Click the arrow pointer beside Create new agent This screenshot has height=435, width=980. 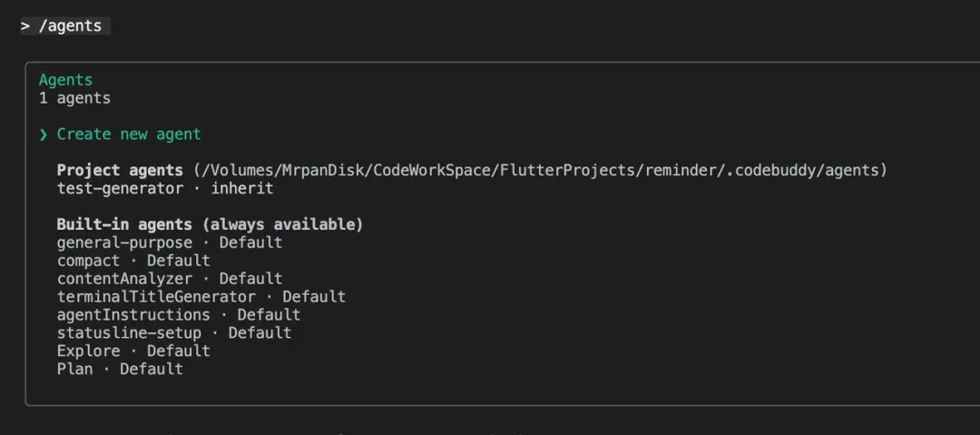click(43, 134)
